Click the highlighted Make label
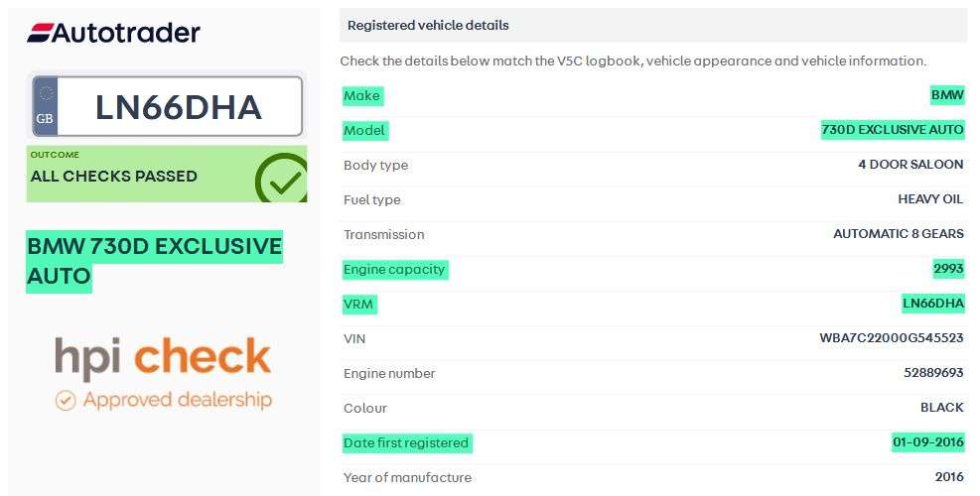 [x=361, y=96]
